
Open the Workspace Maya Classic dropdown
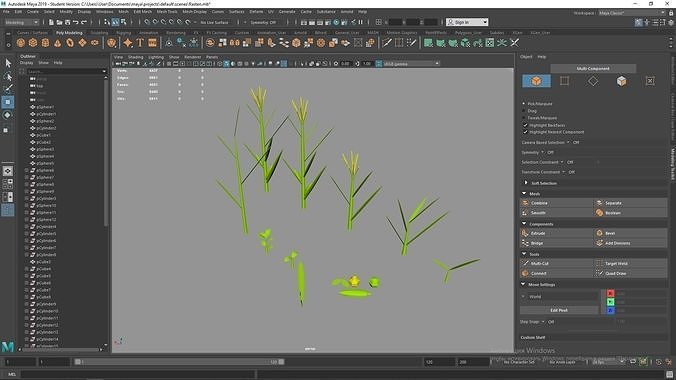[632, 13]
